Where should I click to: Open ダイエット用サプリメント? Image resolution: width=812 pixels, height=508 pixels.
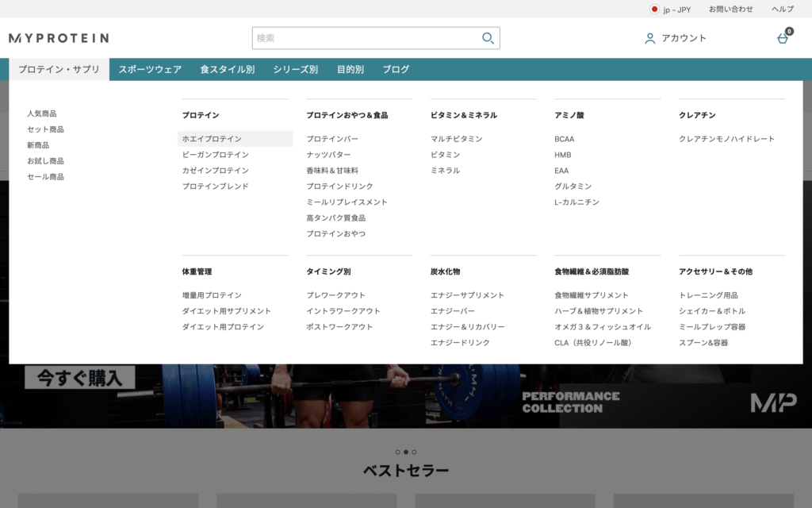coord(226,311)
